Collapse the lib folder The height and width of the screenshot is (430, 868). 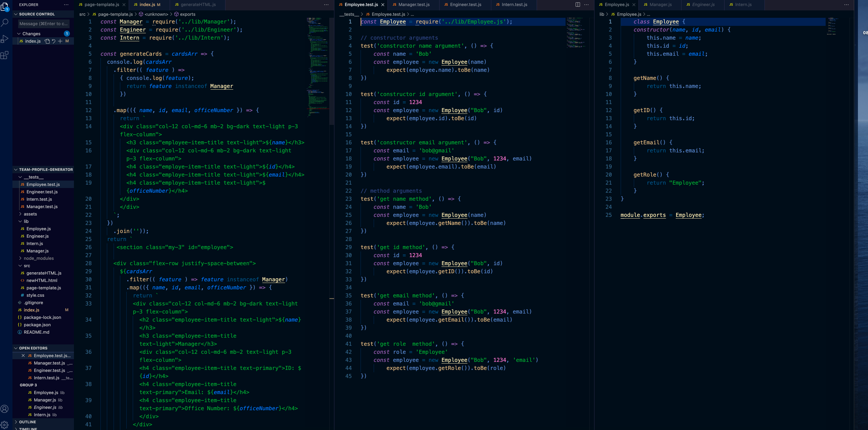click(x=43, y=222)
